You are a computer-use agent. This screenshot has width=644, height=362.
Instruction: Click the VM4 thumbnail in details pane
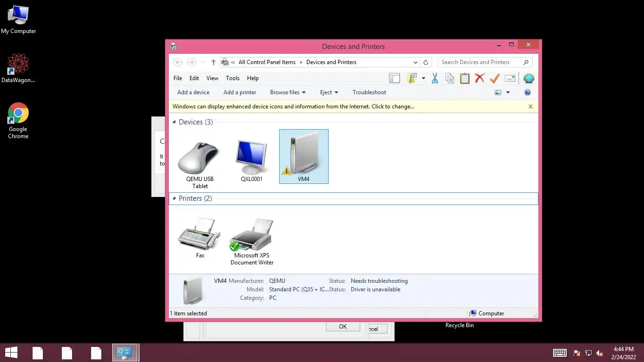(193, 291)
